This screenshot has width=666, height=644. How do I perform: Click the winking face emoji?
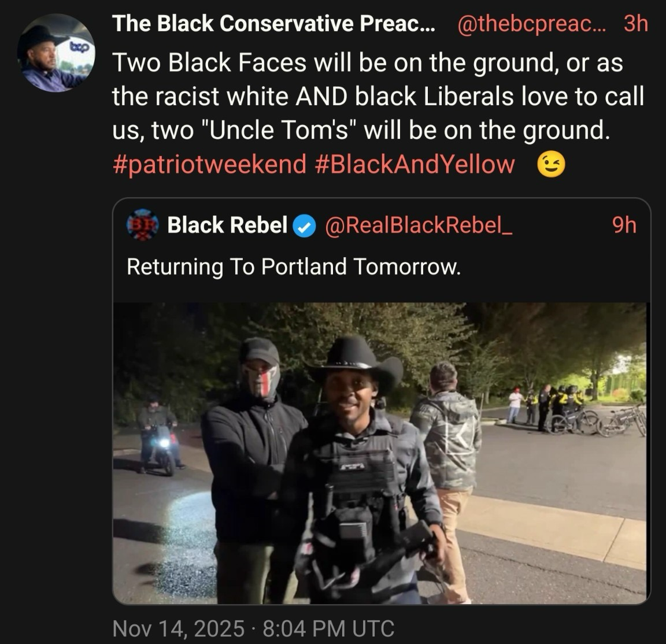coord(551,165)
